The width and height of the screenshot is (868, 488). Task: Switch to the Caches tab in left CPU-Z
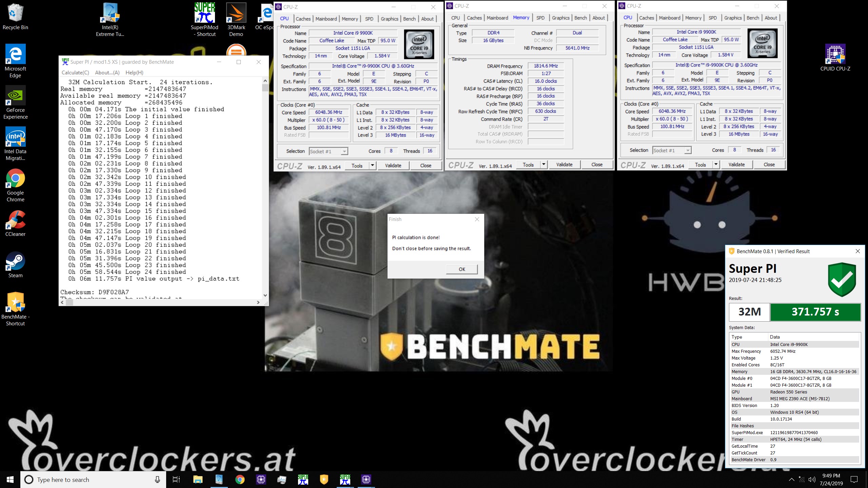pos(303,19)
